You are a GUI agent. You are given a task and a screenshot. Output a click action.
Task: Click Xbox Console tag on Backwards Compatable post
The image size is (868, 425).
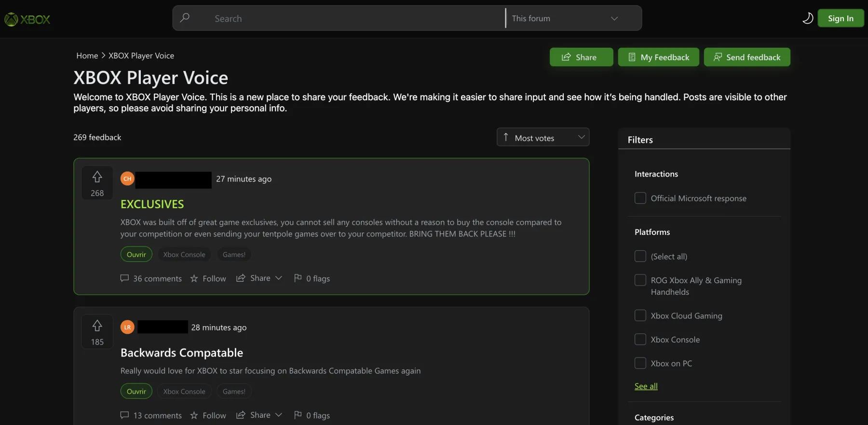click(184, 391)
